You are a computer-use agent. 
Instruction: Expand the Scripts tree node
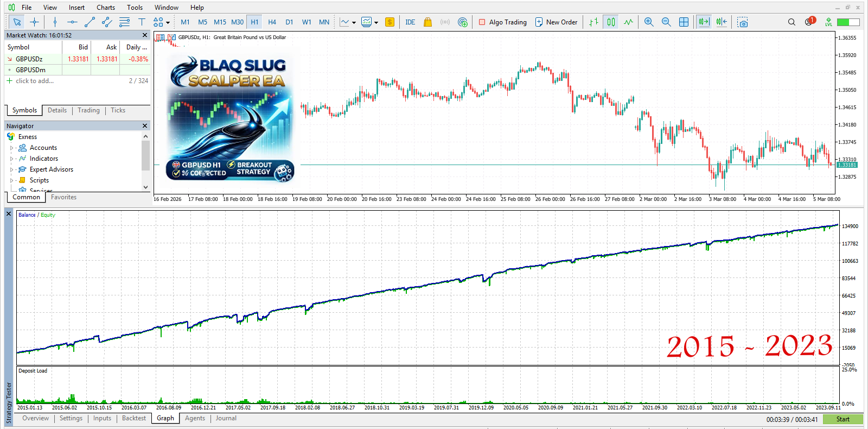point(12,180)
